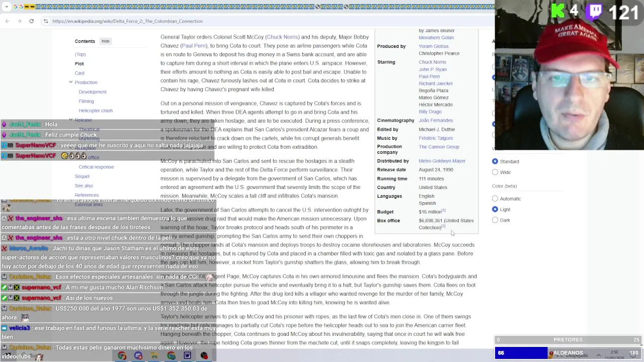The width and height of the screenshot is (644, 362).
Task: Go to Helicopter crash subsection
Action: 96,111
